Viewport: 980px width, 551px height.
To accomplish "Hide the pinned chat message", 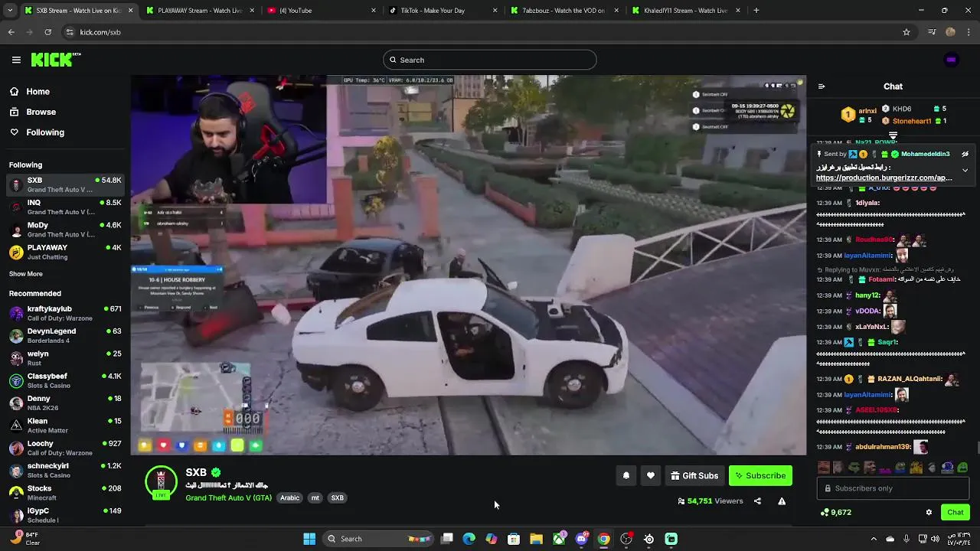I will [x=965, y=154].
